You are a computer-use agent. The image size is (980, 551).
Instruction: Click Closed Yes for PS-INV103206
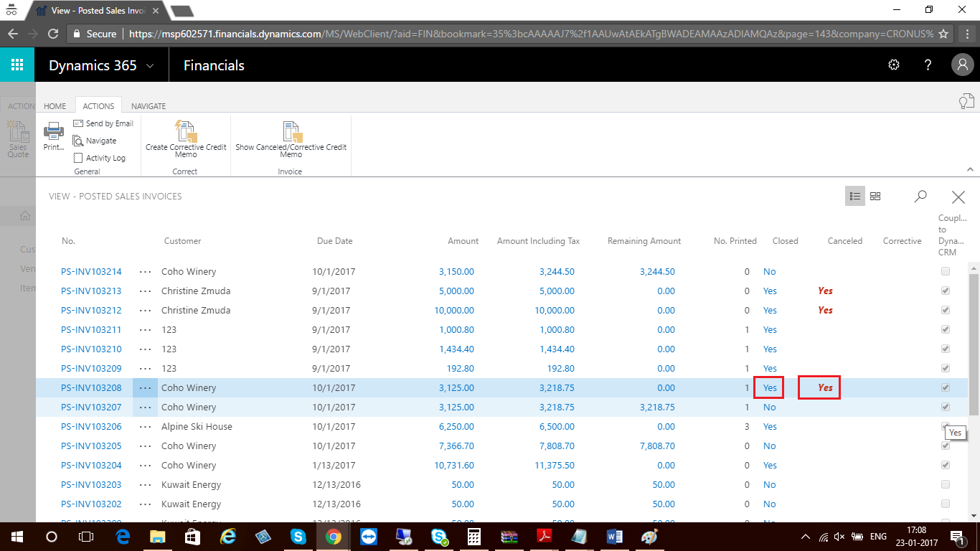pos(770,427)
